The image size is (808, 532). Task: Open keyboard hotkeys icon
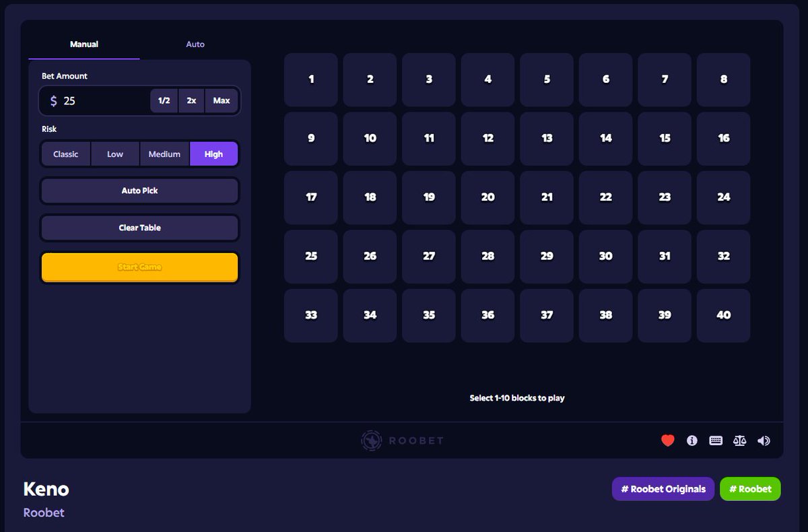point(716,440)
